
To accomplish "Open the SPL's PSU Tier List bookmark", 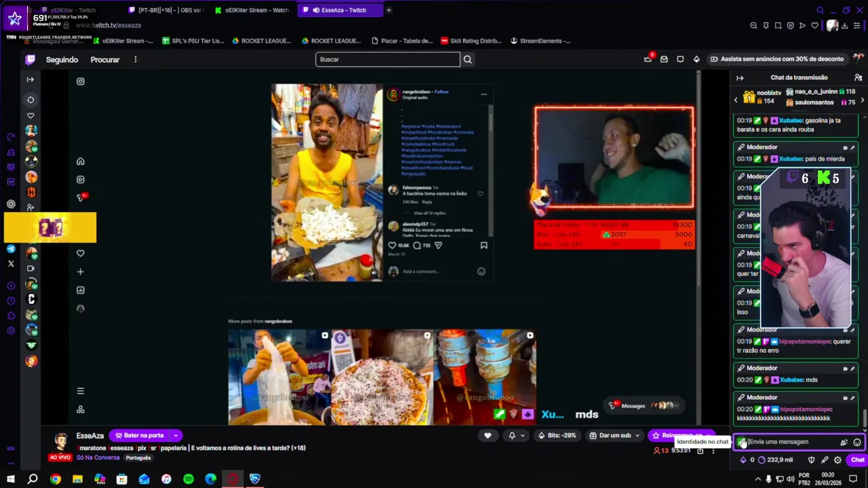I will (193, 41).
